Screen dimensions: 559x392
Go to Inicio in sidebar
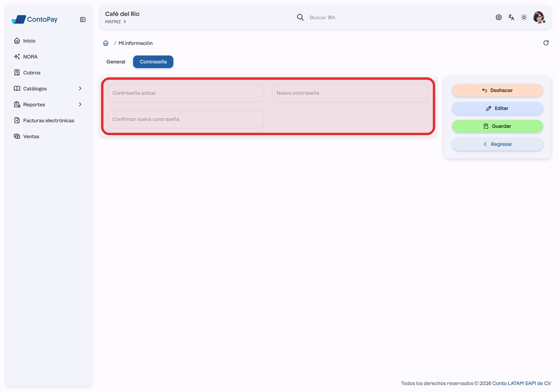tap(48, 41)
